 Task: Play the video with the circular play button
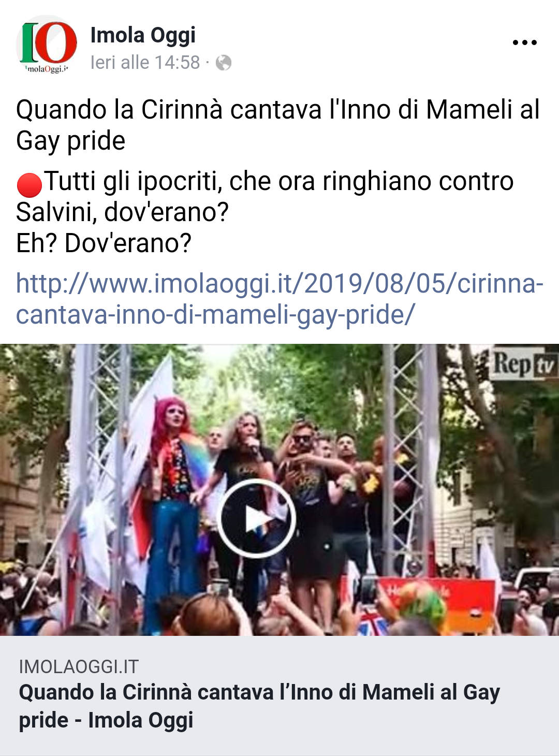point(256,518)
